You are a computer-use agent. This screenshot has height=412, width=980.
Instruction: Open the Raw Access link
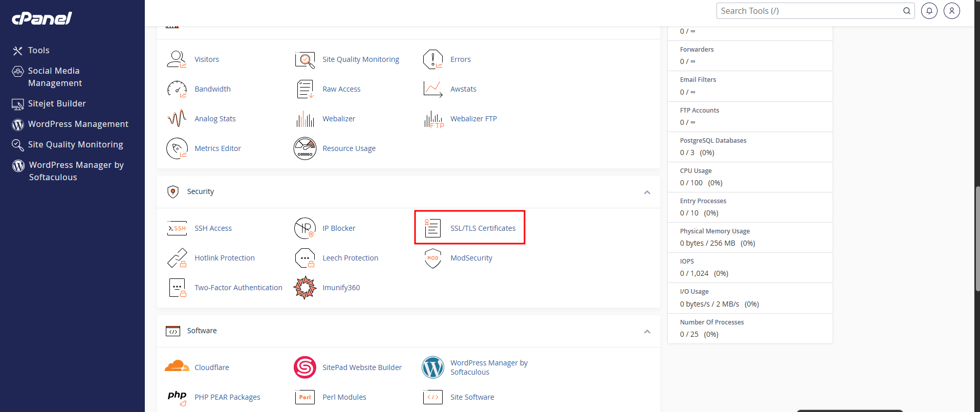[341, 89]
